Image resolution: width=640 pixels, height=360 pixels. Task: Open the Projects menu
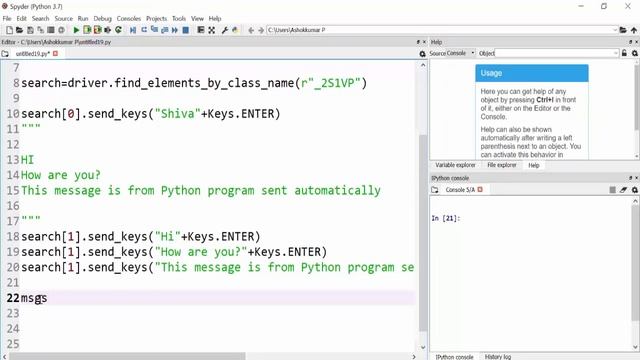pyautogui.click(x=156, y=19)
